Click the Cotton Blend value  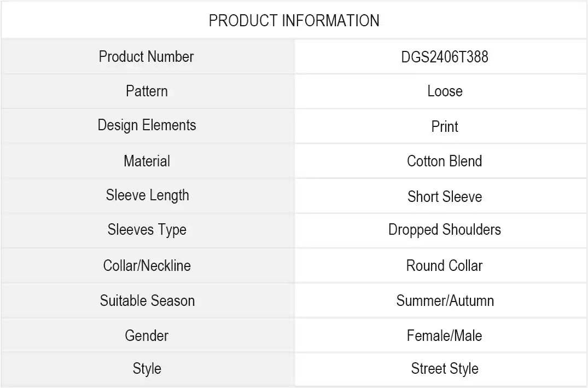[444, 161]
